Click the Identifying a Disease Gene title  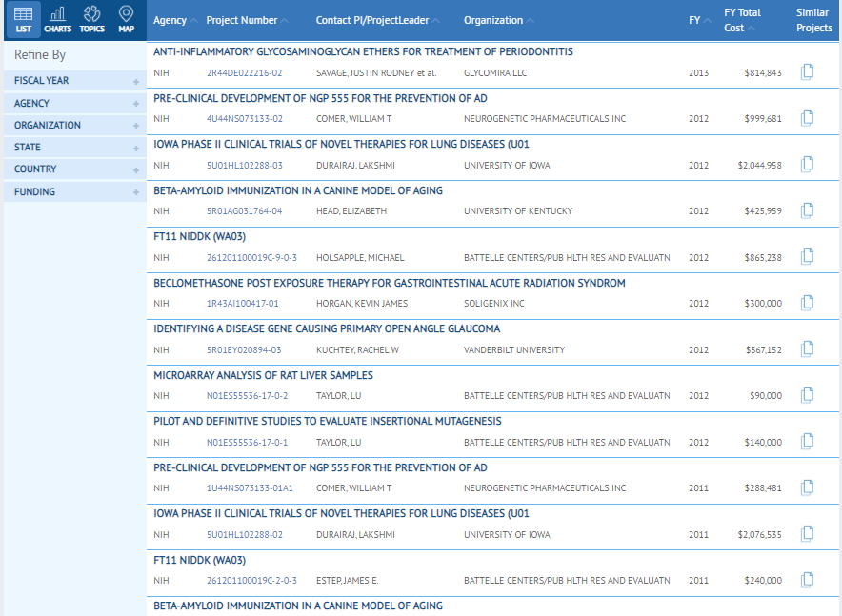327,328
